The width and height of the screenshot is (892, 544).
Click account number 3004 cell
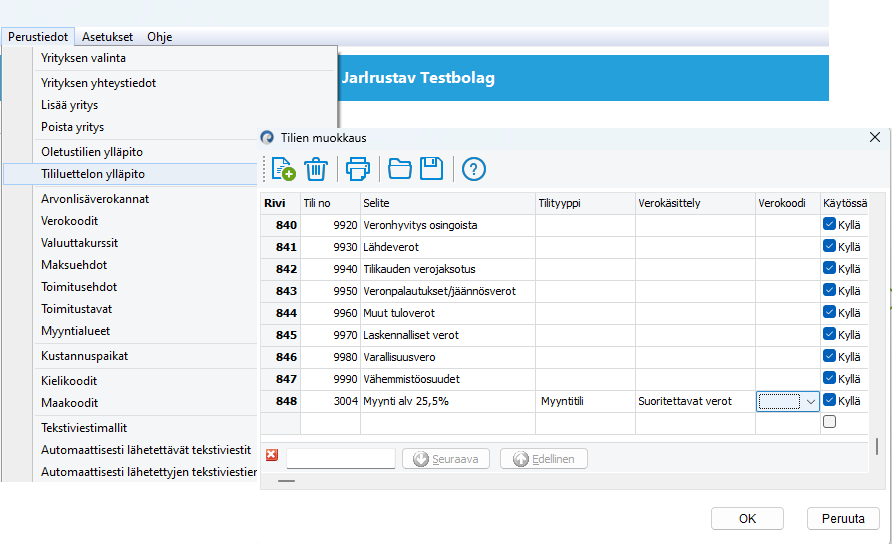[x=330, y=401]
